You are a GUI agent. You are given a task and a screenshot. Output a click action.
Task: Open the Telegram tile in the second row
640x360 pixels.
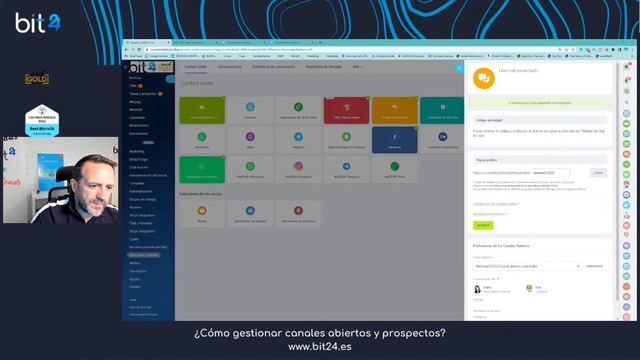298,140
